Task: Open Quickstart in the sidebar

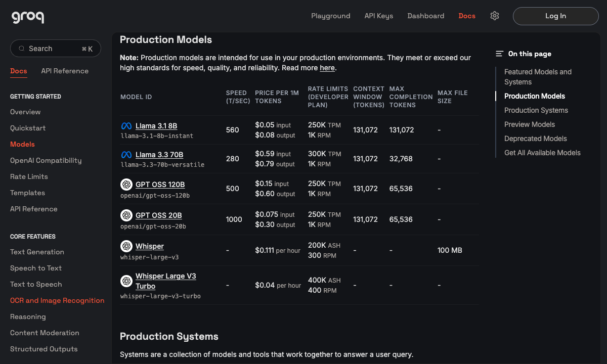Action: [28, 128]
